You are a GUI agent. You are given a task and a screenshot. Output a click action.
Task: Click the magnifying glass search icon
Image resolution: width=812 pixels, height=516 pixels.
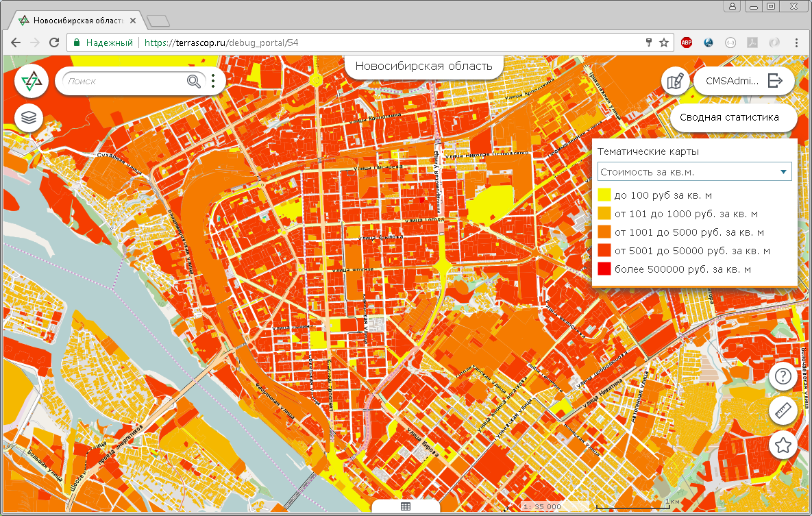194,82
